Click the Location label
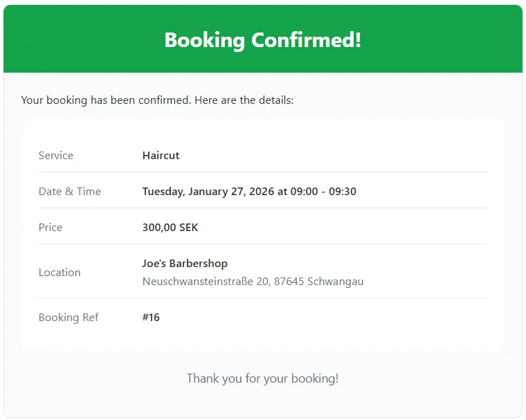The height and width of the screenshot is (420, 526). (x=60, y=273)
